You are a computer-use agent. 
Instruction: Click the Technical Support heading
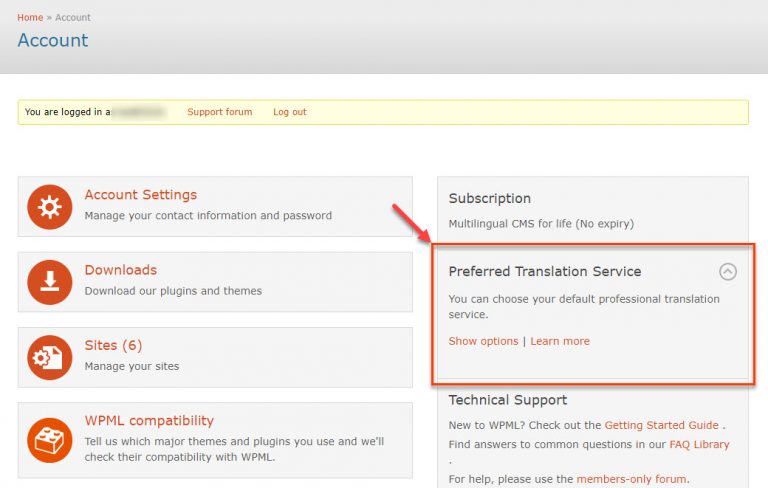(507, 400)
